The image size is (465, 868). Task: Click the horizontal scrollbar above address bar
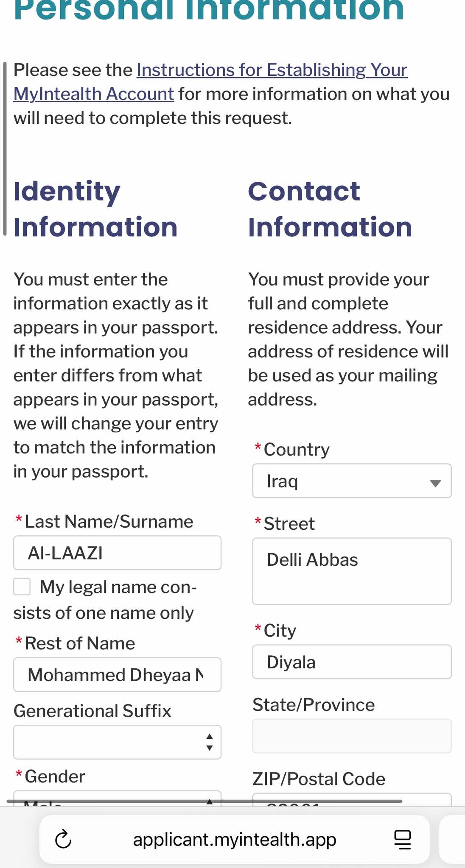pos(204,801)
